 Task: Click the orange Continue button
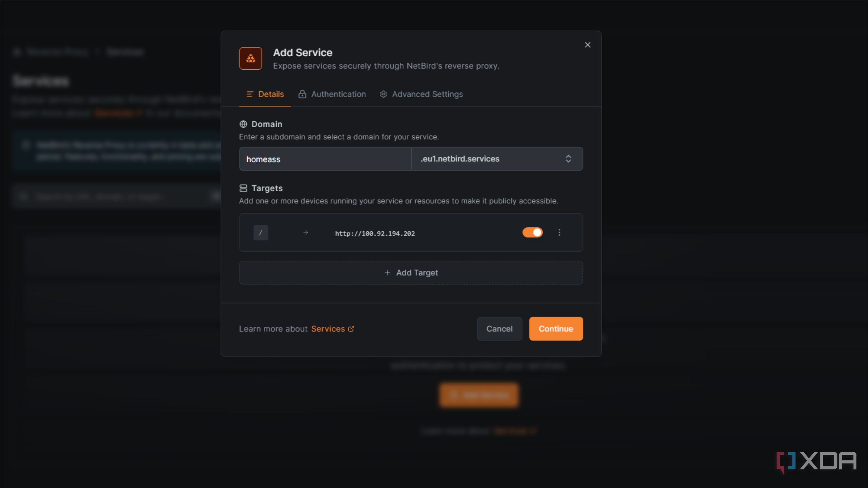click(x=556, y=329)
